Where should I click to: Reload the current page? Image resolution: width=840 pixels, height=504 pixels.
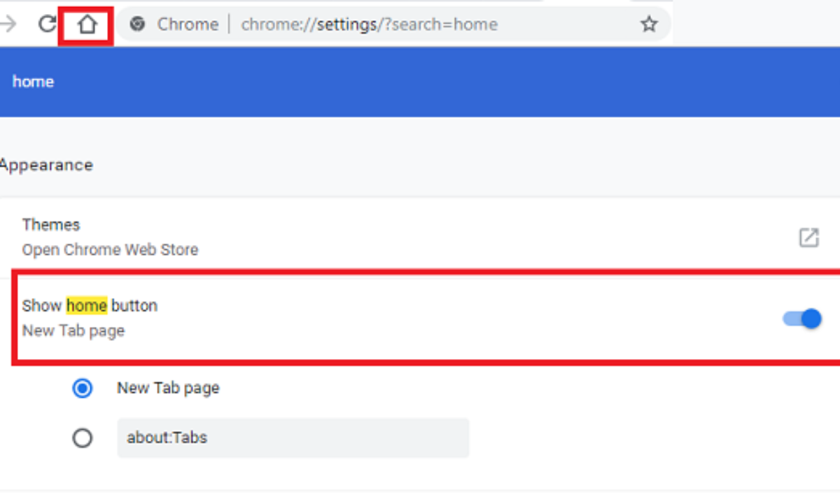pos(47,24)
